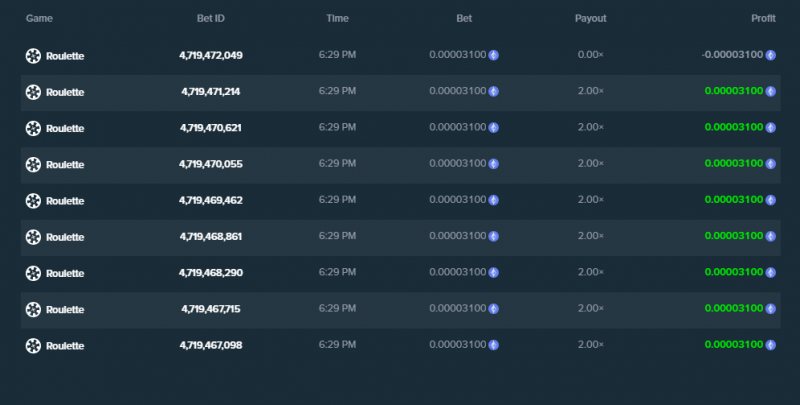The width and height of the screenshot is (800, 405).
Task: Click the Game column header
Action: click(x=39, y=18)
